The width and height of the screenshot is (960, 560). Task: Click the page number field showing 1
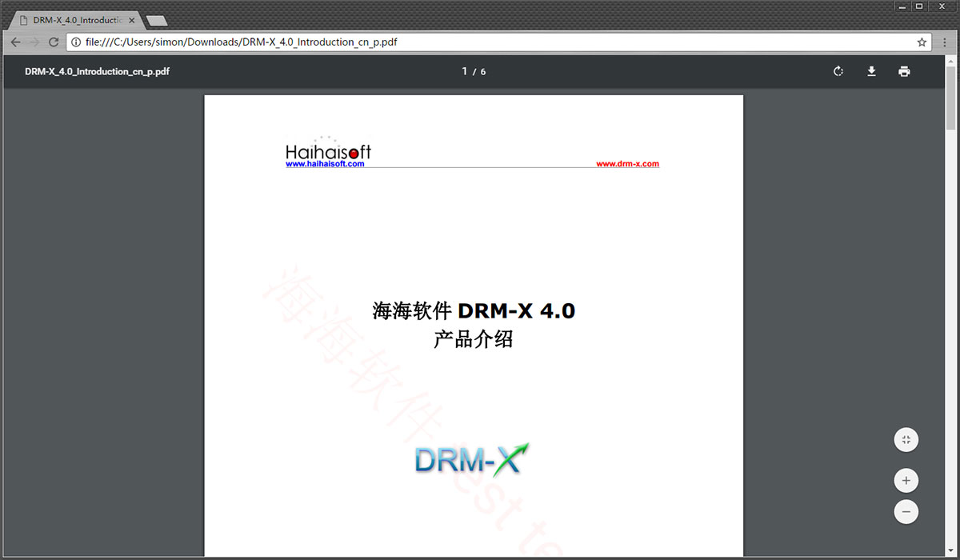(465, 71)
